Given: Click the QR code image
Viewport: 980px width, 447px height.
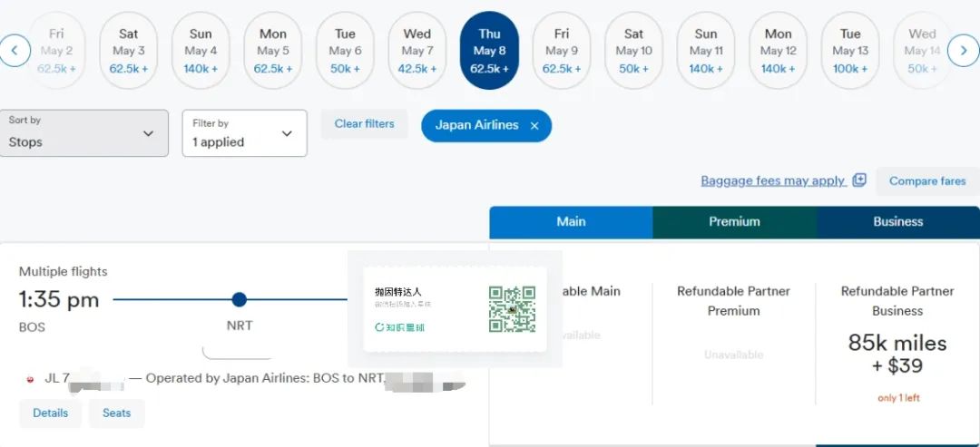Looking at the screenshot, I should point(512,309).
